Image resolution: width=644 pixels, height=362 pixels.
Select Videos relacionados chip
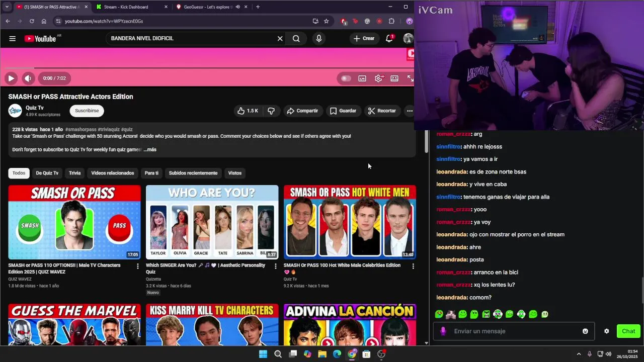[x=113, y=173]
